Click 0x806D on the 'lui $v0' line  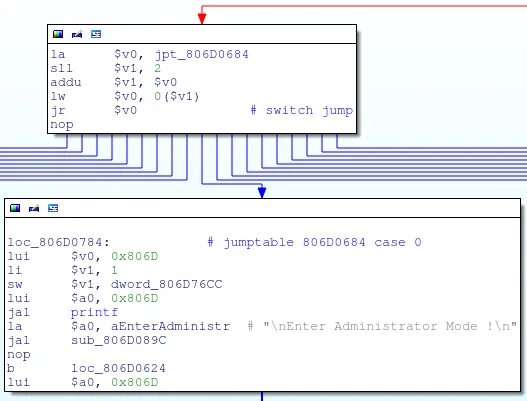(135, 256)
